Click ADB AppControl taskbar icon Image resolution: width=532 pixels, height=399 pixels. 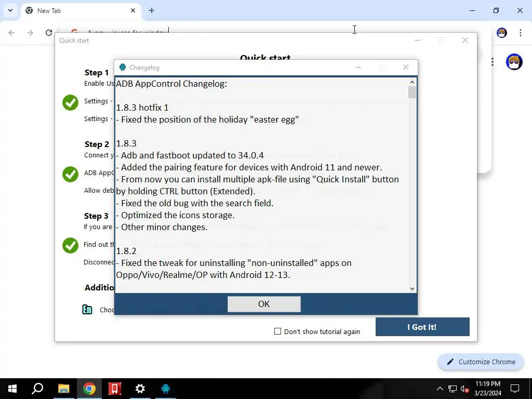click(166, 389)
